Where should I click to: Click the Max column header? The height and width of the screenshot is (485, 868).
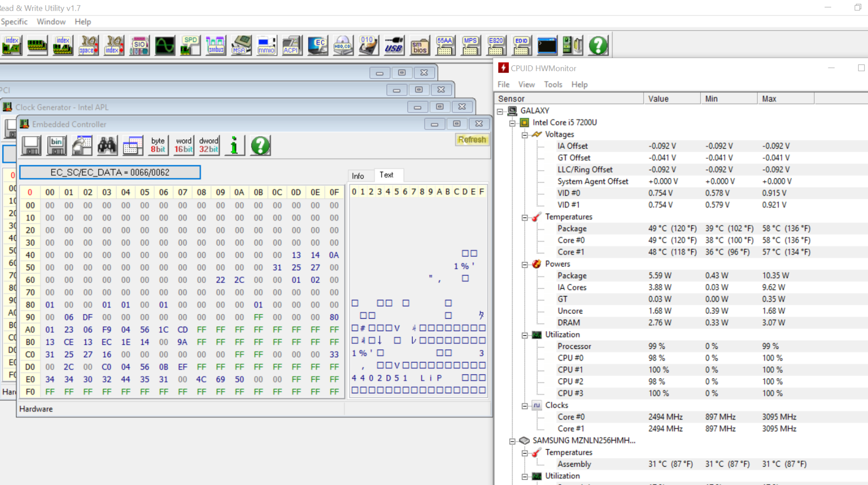tap(786, 99)
